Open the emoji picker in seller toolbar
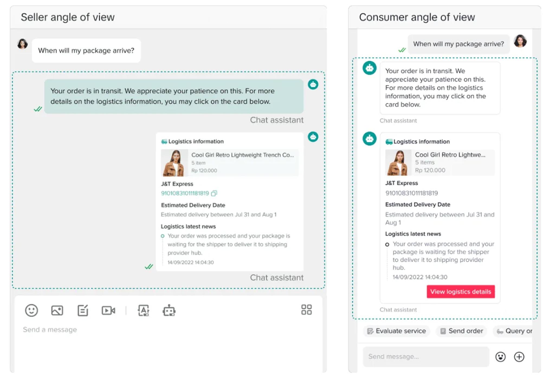 pos(31,310)
